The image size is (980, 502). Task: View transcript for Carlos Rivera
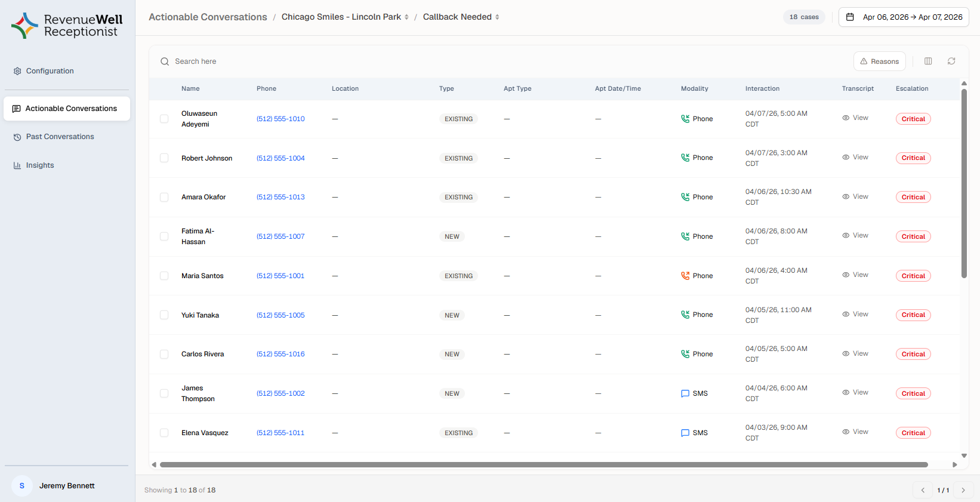[855, 353]
